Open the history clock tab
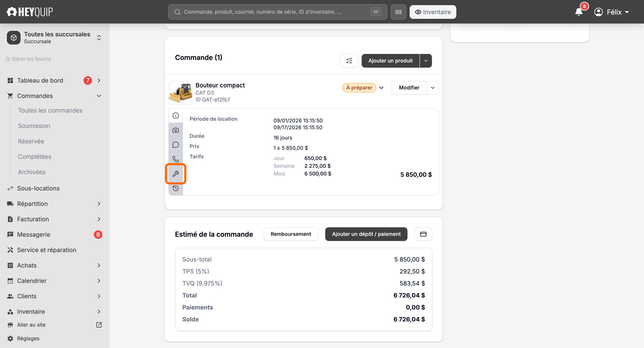 pyautogui.click(x=176, y=188)
